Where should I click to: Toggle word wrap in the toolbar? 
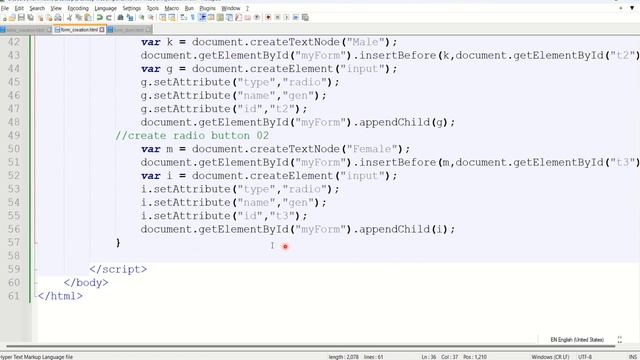183,18
